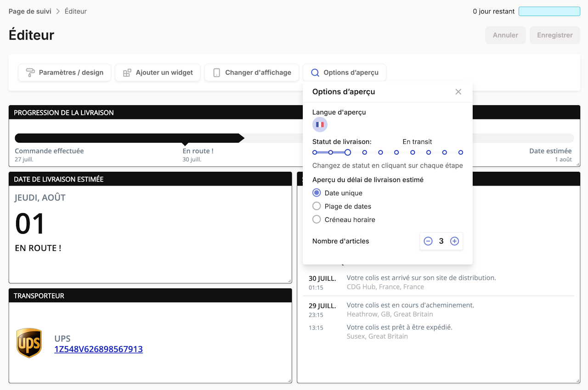588x390 pixels.
Task: Click the paint roller icon for Paramètres / design
Action: 30,73
